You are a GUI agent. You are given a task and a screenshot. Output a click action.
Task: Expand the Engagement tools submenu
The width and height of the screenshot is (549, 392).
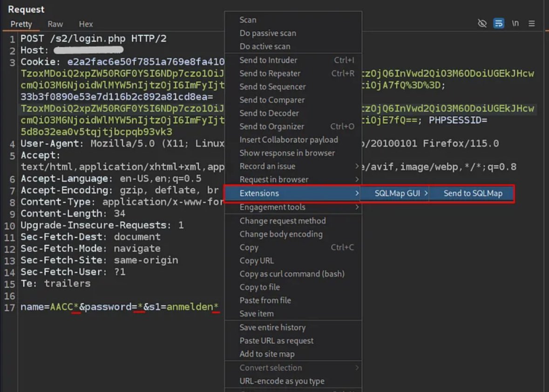[x=293, y=208]
